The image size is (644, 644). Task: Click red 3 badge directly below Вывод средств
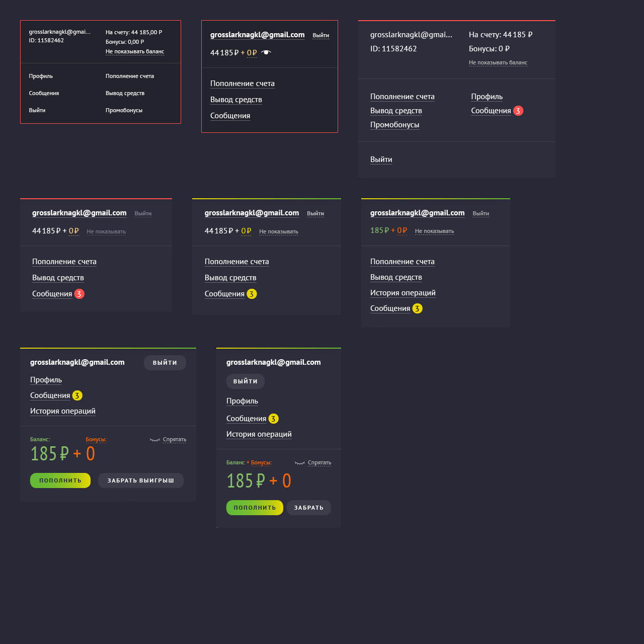(79, 294)
